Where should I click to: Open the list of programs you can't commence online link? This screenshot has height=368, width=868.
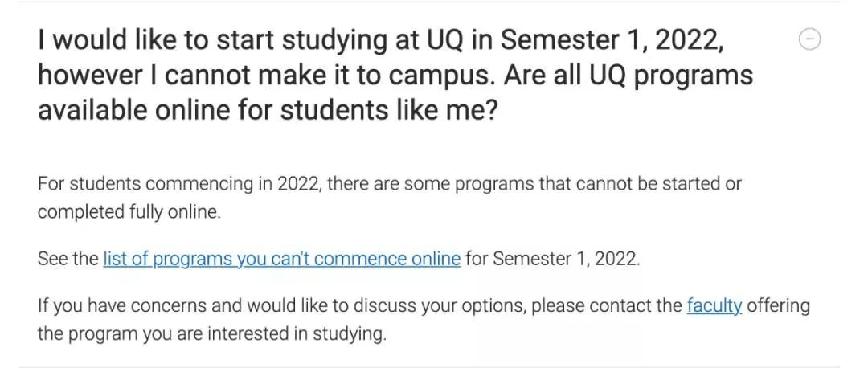(282, 259)
